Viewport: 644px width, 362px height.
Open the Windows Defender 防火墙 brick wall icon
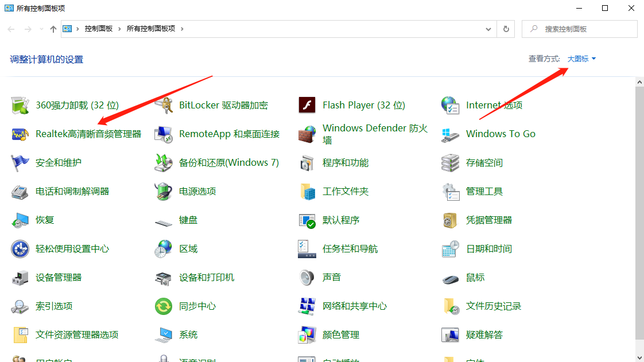(x=307, y=134)
